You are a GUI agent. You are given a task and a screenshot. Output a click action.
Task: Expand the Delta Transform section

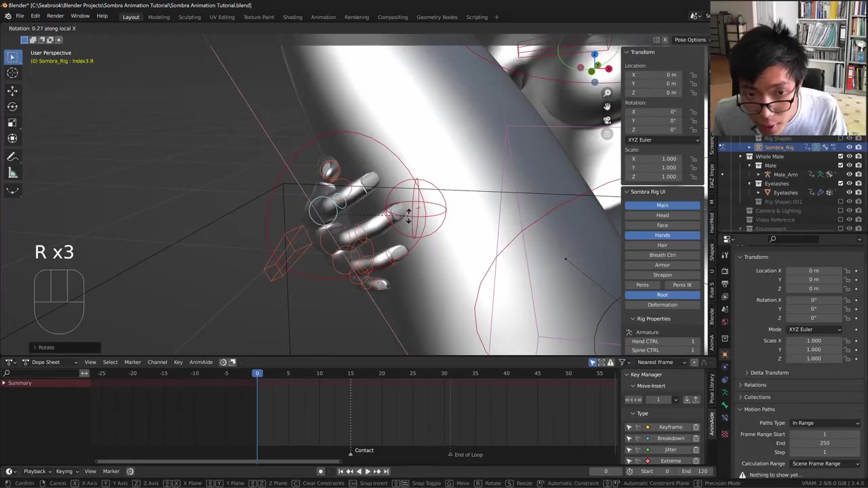click(x=768, y=373)
